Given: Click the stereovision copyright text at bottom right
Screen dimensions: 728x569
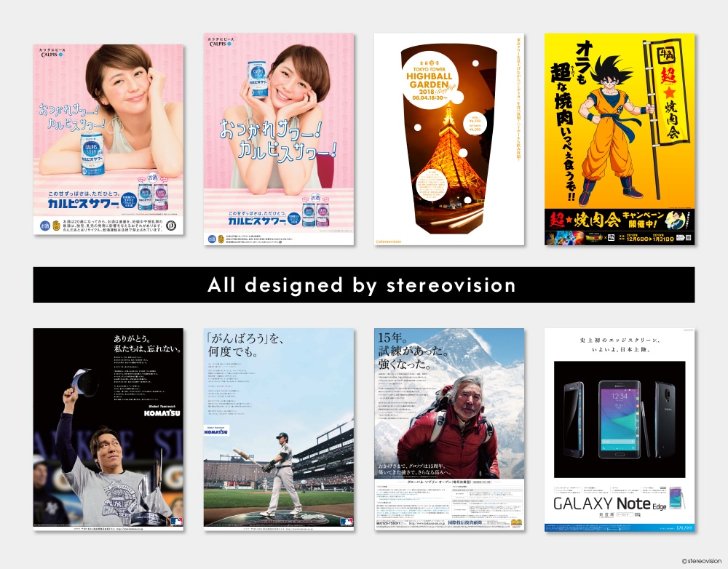Looking at the screenshot, I should (x=702, y=561).
